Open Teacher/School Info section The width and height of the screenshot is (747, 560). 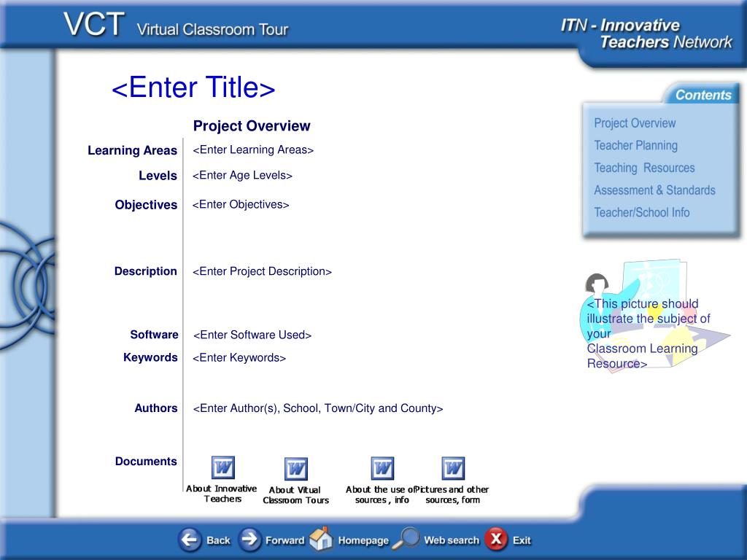click(x=642, y=212)
